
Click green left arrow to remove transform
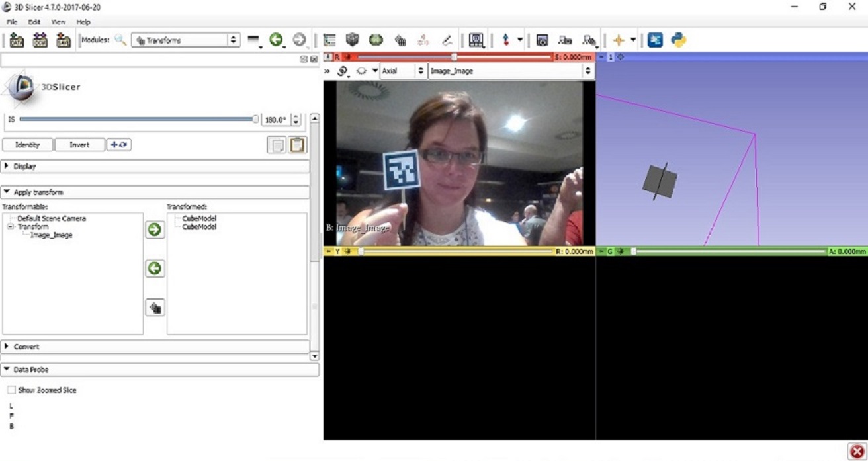coord(155,269)
